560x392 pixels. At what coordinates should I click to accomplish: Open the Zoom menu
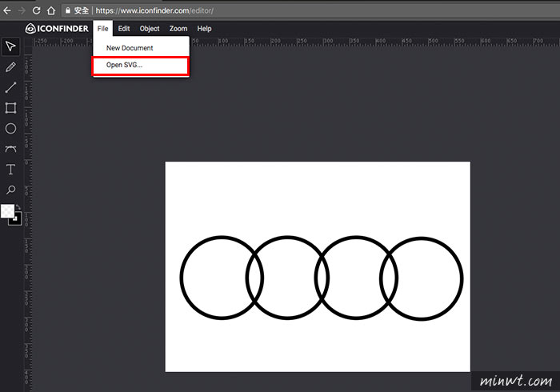point(178,29)
